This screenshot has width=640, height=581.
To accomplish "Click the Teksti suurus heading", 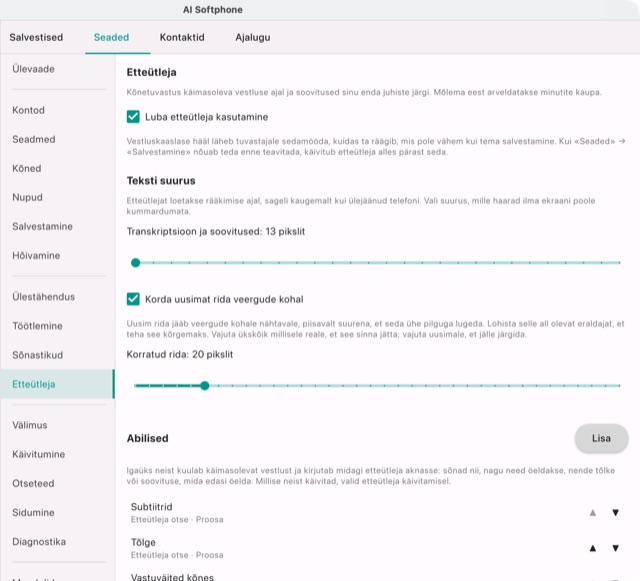I will point(161,180).
